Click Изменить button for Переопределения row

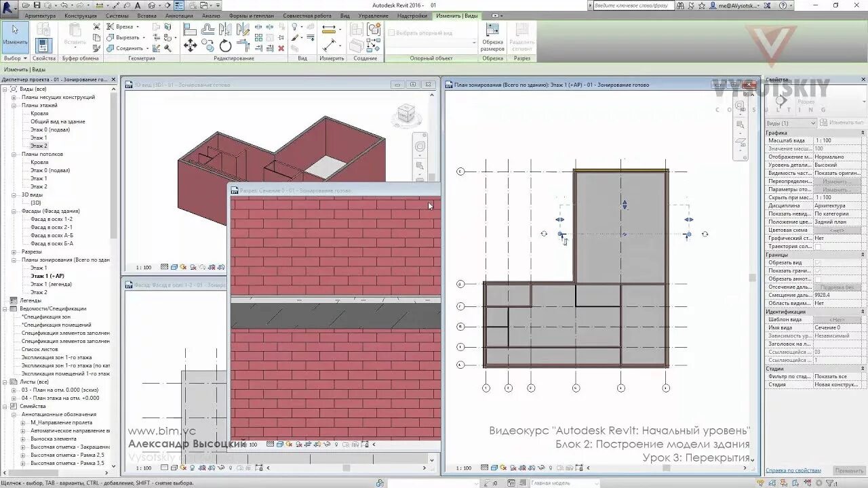click(837, 181)
